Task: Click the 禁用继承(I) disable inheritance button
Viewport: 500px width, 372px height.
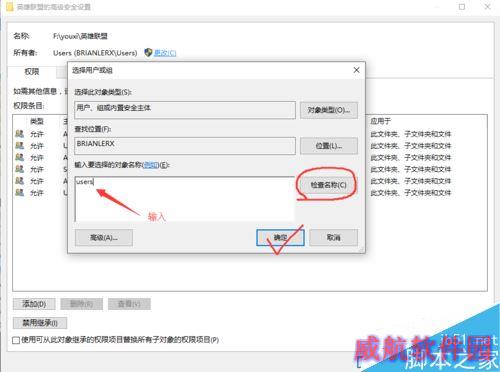Action: coord(40,323)
